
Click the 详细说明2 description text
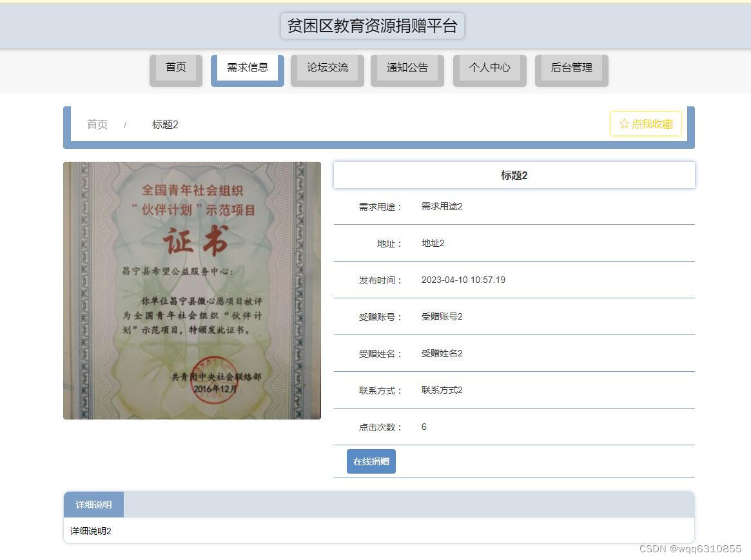coord(90,531)
